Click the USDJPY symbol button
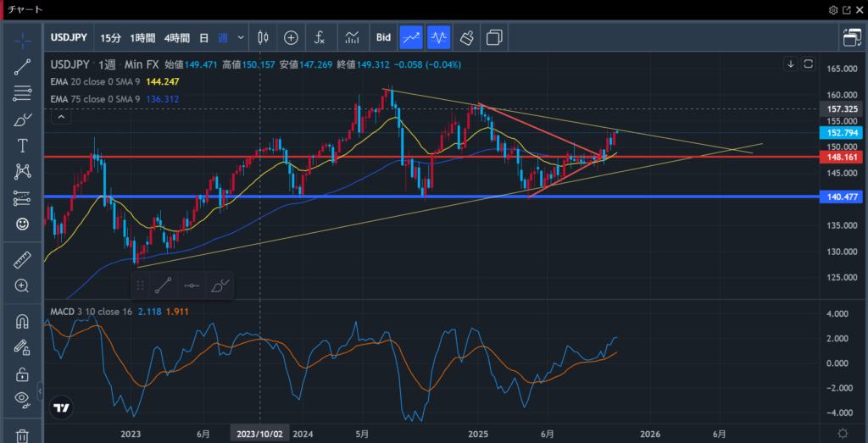Screen dimensions: 868x443 click(70, 37)
